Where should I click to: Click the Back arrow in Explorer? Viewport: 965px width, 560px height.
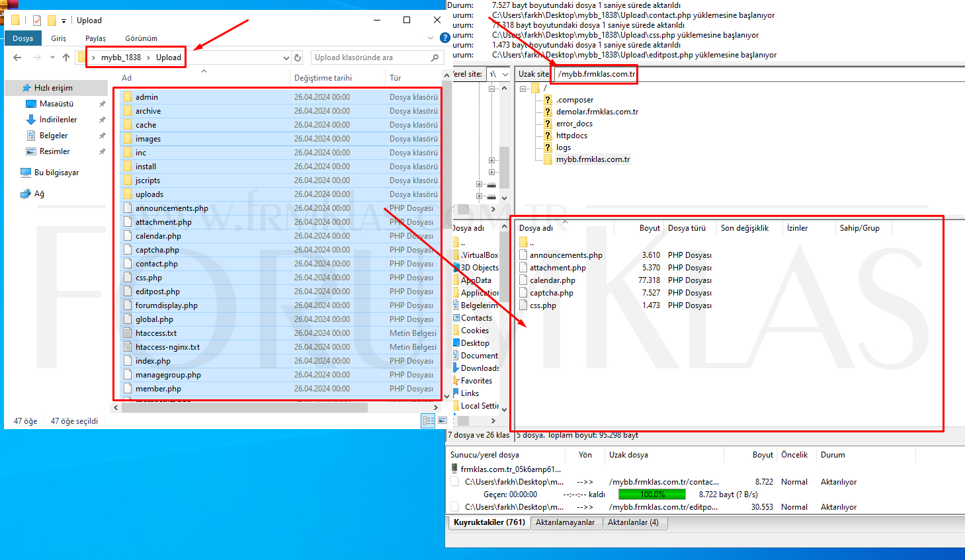pos(17,58)
